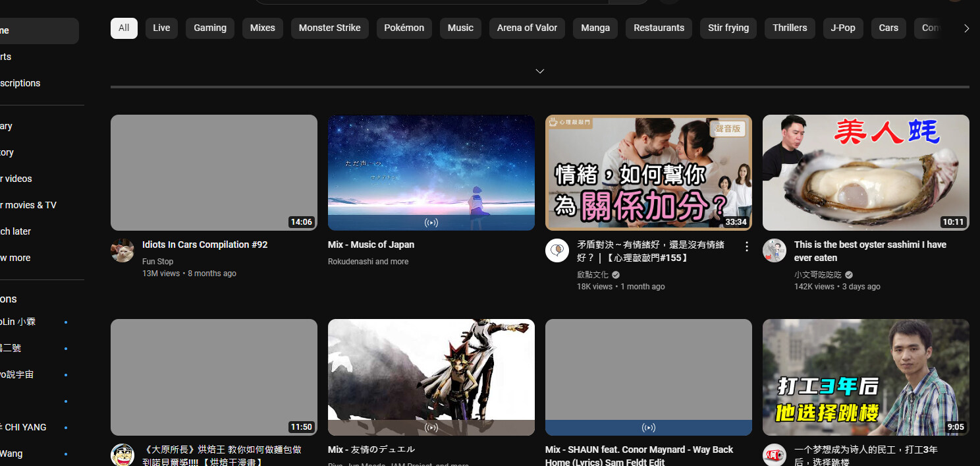This screenshot has width=980, height=466.
Task: Click the Mix - 友情のデュエル title
Action: tap(371, 450)
